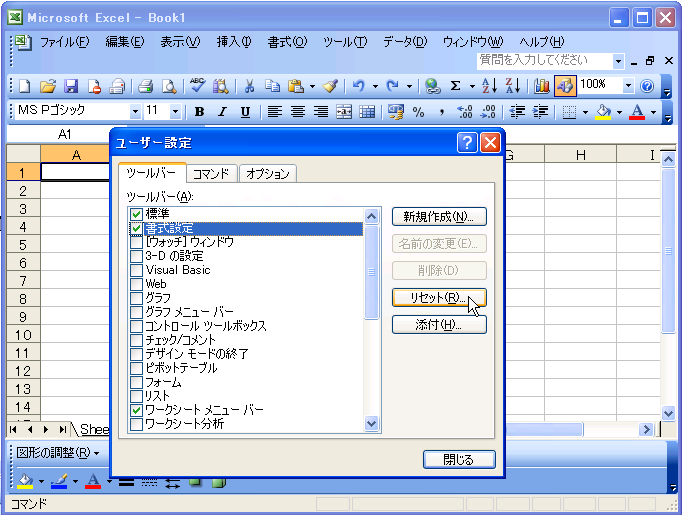Click the 新規作成(N)... button
This screenshot has width=682, height=515.
(439, 217)
